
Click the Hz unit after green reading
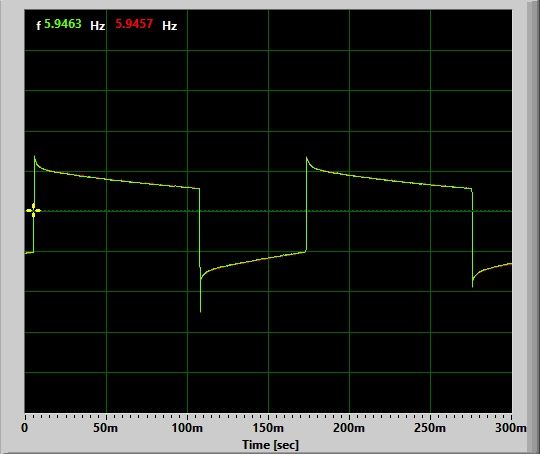pyautogui.click(x=97, y=25)
